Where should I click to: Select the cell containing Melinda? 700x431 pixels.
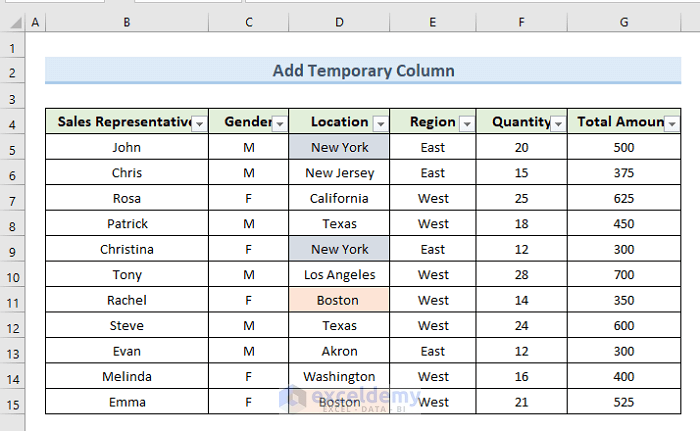coord(127,376)
